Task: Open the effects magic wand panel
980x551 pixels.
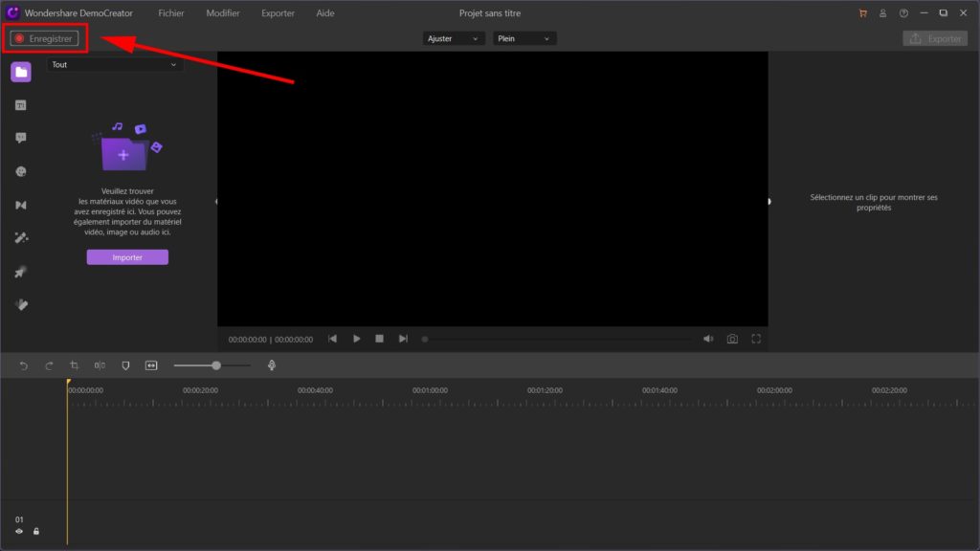Action: point(21,238)
